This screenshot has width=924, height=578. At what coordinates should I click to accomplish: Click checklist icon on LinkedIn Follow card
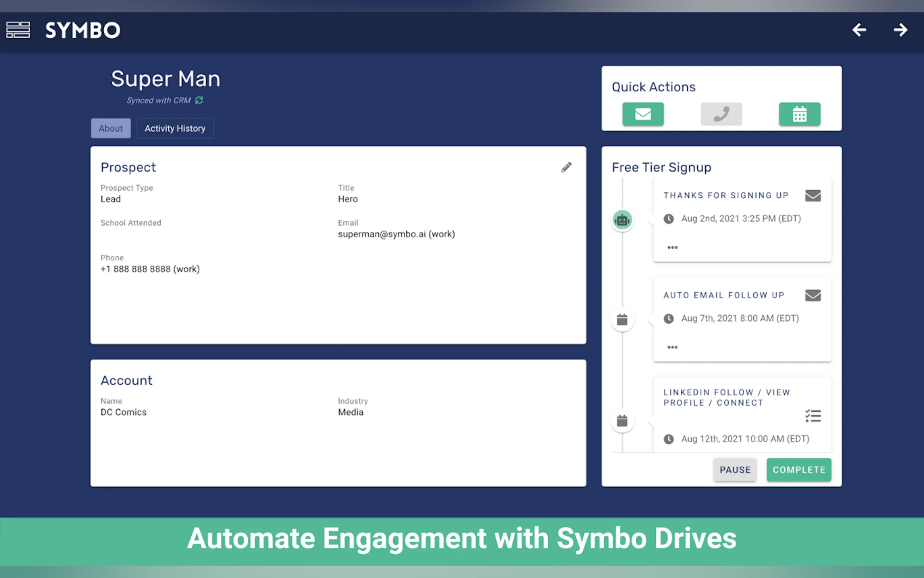[813, 416]
